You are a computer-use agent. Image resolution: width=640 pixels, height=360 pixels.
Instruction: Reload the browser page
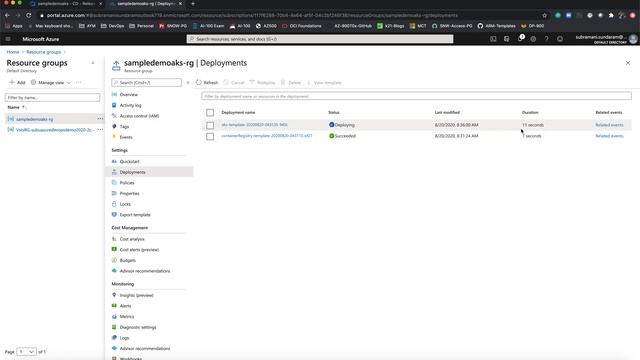coord(29,16)
